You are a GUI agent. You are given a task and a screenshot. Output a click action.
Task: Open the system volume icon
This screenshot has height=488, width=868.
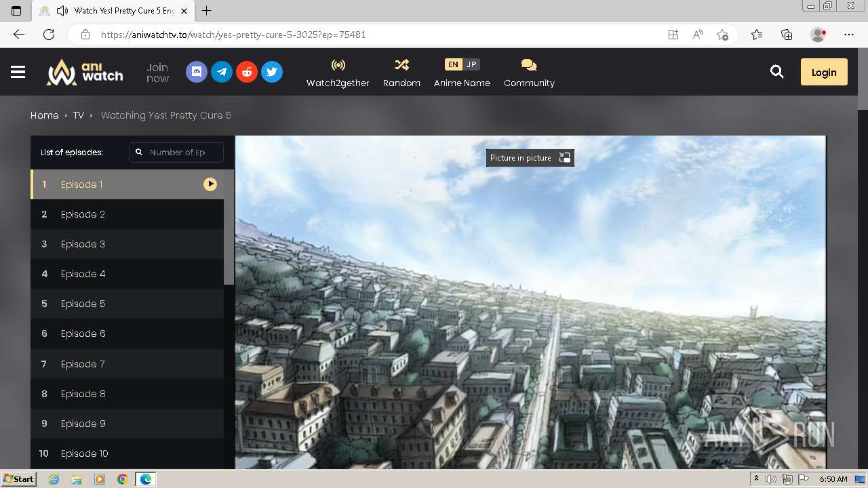pos(771,479)
